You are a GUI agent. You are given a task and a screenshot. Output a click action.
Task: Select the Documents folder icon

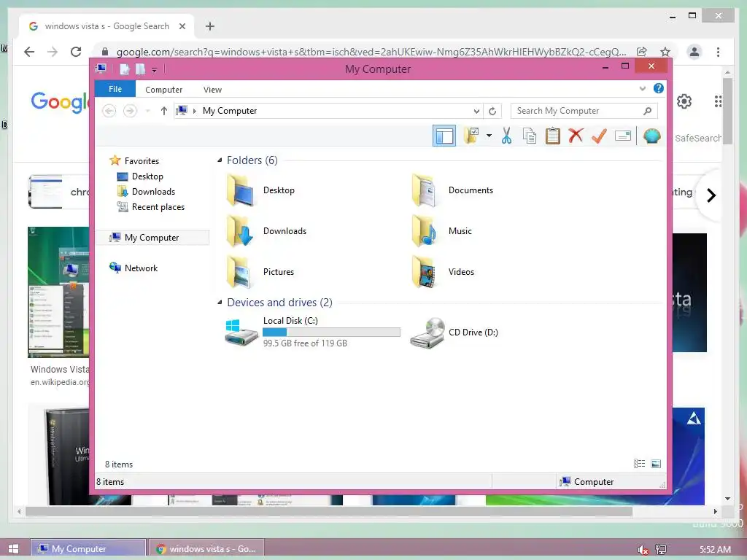[x=425, y=190]
